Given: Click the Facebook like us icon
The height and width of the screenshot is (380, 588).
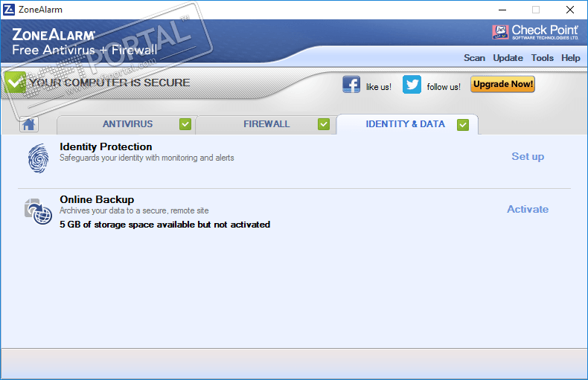Looking at the screenshot, I should [x=351, y=84].
